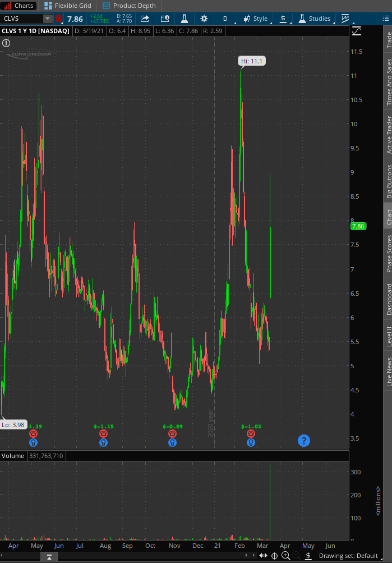Click the zoom in magnifier icon
The height and width of the screenshot is (563, 392).
(x=285, y=556)
